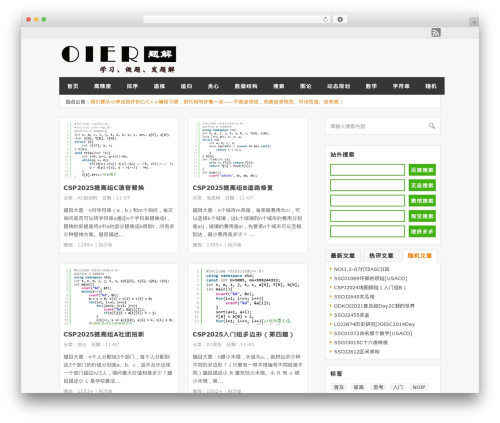Viewport: 500px width, 423px height.
Task: Open the SSOJ2645木瓜地 link
Action: (x=354, y=297)
